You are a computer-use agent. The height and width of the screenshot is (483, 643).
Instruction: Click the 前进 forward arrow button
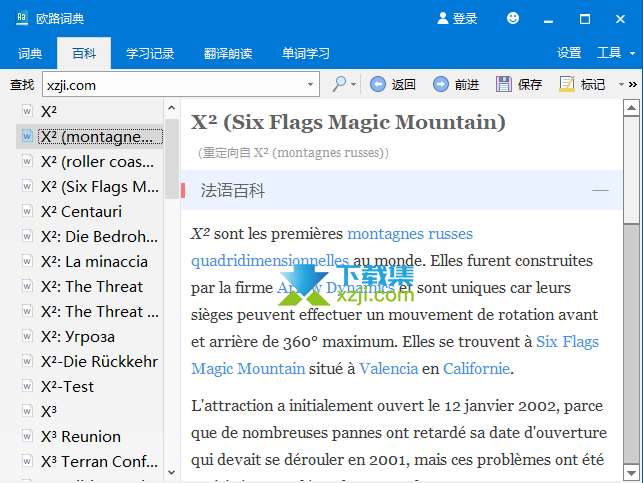(x=456, y=84)
